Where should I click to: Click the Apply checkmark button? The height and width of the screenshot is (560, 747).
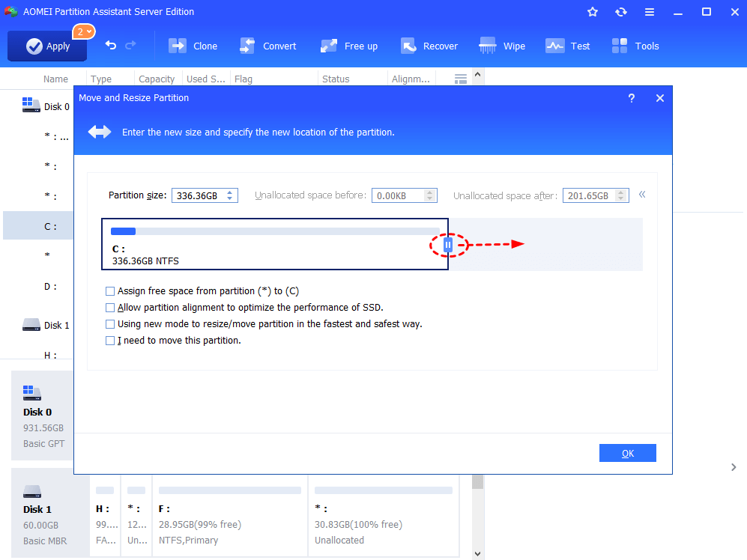click(47, 46)
